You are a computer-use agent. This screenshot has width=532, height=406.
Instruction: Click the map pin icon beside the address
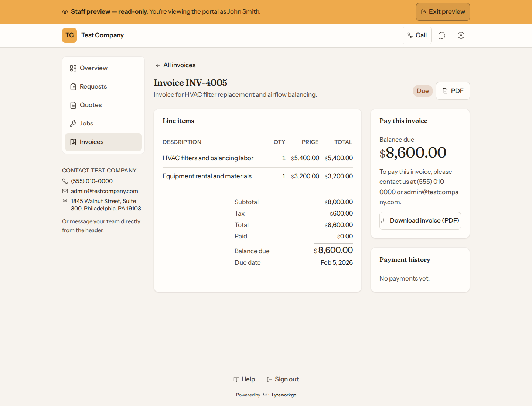click(65, 201)
